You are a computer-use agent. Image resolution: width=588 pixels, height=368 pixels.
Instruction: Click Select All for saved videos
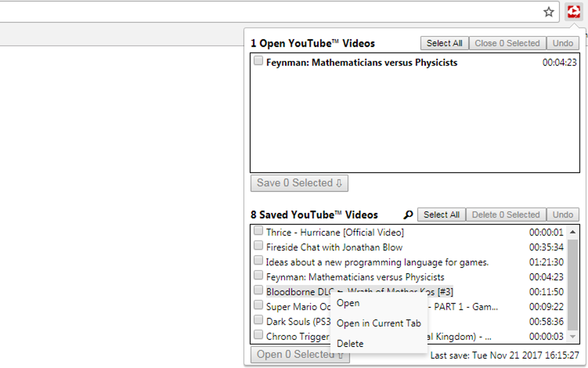coord(441,215)
